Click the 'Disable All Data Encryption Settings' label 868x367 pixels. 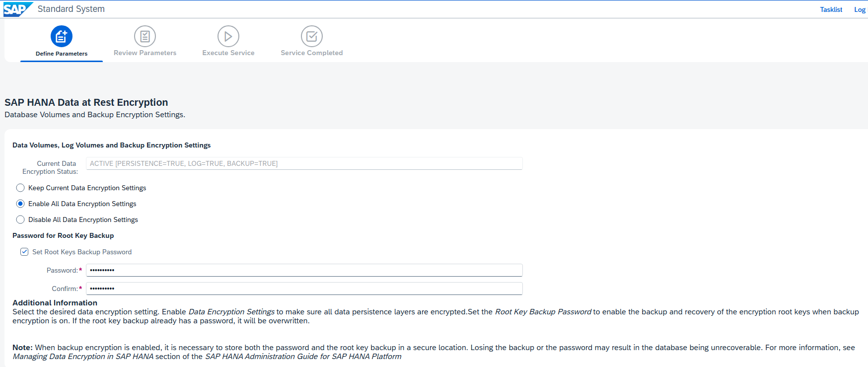pyautogui.click(x=83, y=220)
